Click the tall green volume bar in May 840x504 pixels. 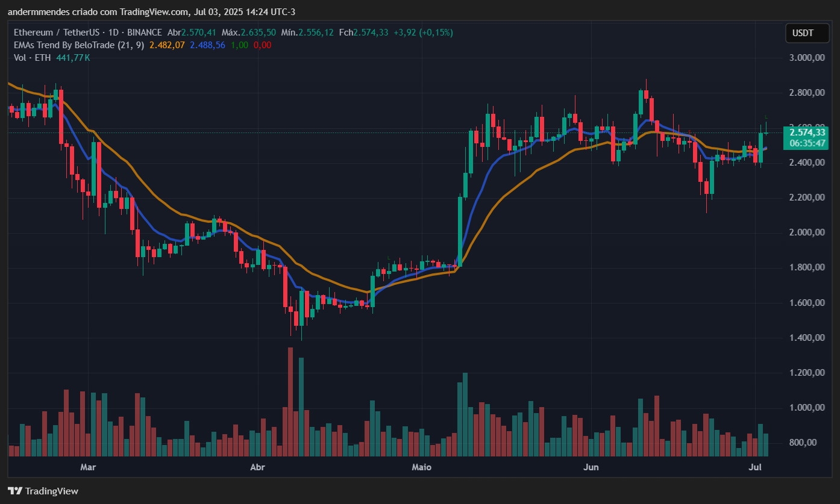(x=465, y=414)
